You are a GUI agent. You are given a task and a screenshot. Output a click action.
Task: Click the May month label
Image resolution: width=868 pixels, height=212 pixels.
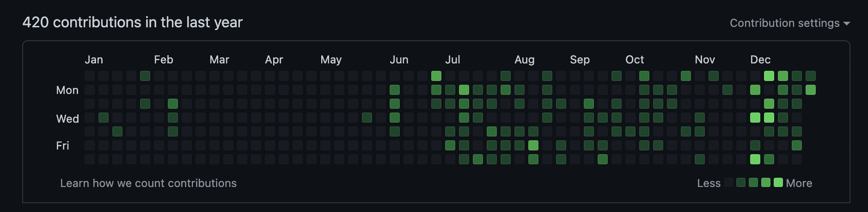(331, 60)
